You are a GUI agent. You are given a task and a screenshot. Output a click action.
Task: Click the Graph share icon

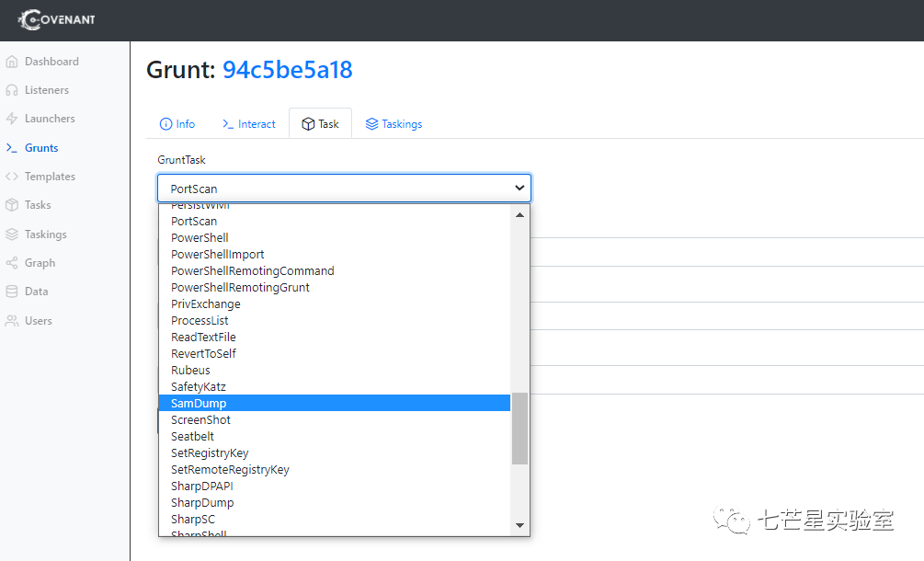pyautogui.click(x=12, y=263)
